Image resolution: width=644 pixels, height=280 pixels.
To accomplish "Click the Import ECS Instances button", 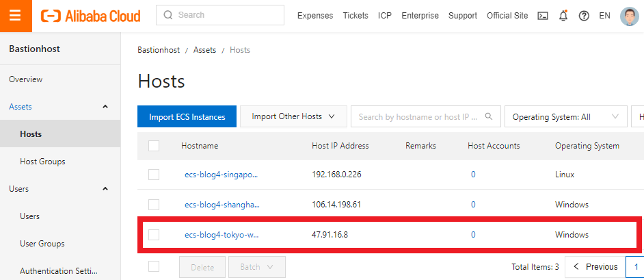I will (187, 117).
